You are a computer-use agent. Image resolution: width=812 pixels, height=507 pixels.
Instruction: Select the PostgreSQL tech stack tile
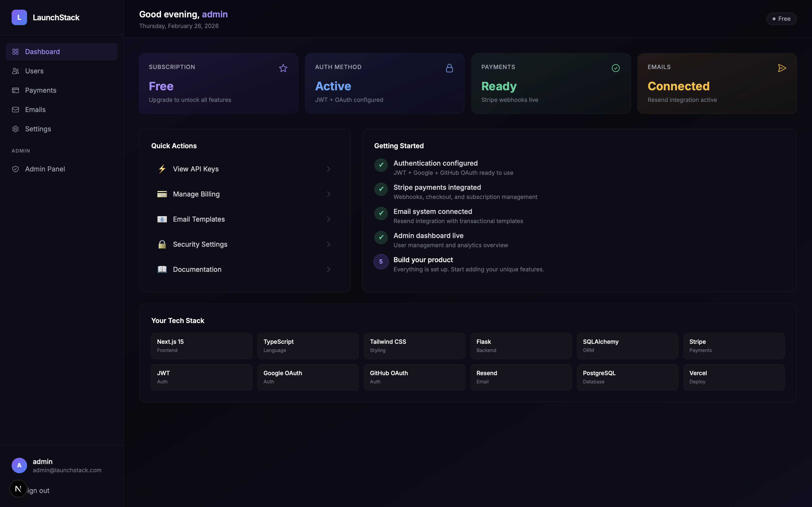click(627, 377)
